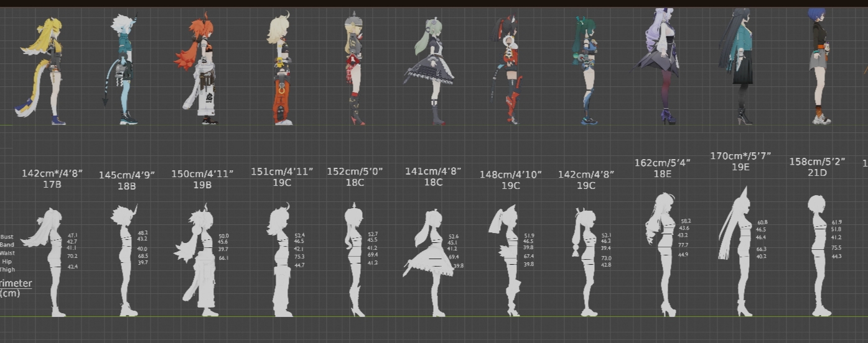868x343 pixels.
Task: Click the '150cm/4'11"' height text
Action: (x=202, y=173)
